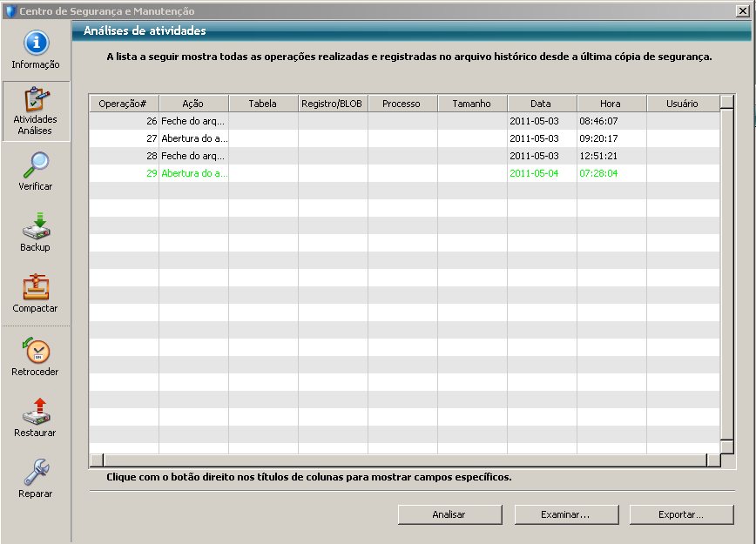Close the Centro de Segurança window

click(745, 11)
